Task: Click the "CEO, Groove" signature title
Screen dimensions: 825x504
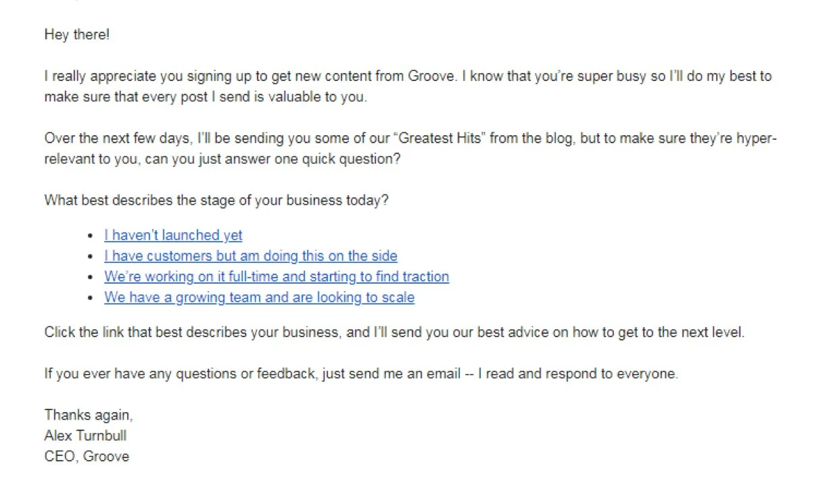Action: click(87, 457)
